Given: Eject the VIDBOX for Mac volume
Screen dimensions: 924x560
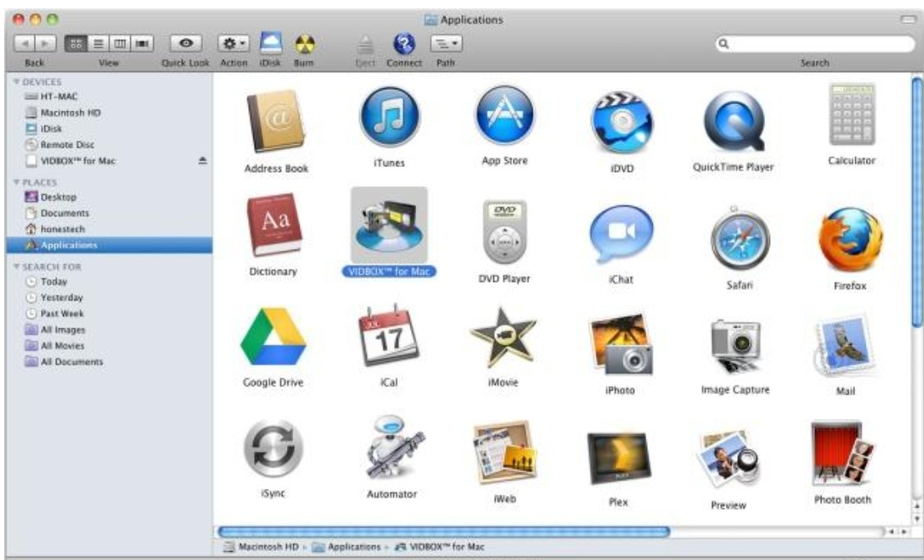Looking at the screenshot, I should (202, 160).
